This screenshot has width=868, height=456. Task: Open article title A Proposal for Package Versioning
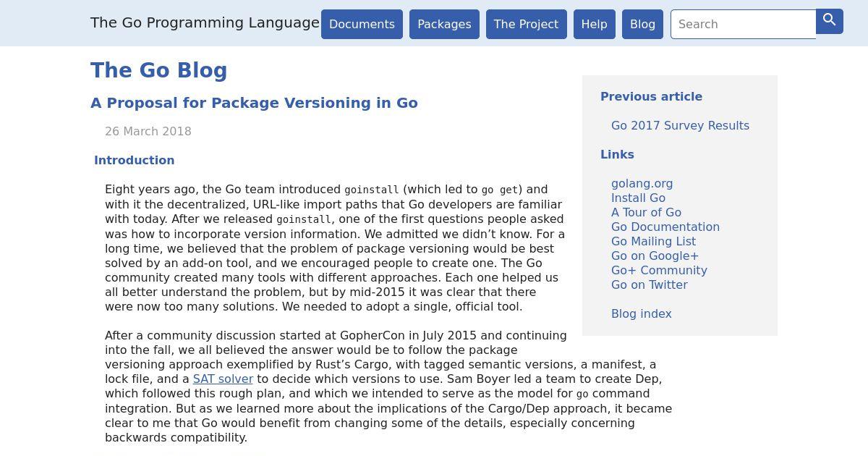click(x=254, y=103)
